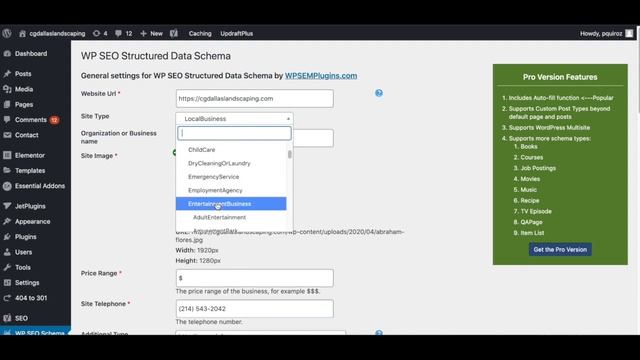The height and width of the screenshot is (360, 640).
Task: Click the Site Type list scrollbar
Action: point(290,154)
